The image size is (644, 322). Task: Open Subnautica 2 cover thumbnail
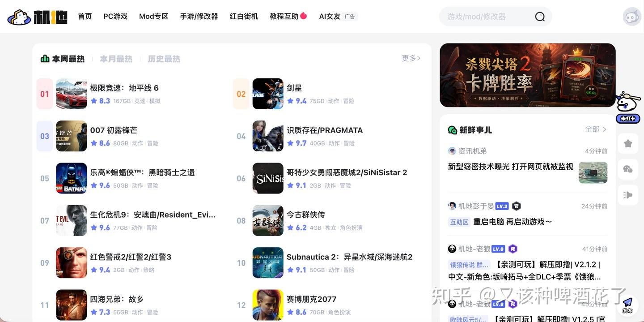click(x=268, y=263)
